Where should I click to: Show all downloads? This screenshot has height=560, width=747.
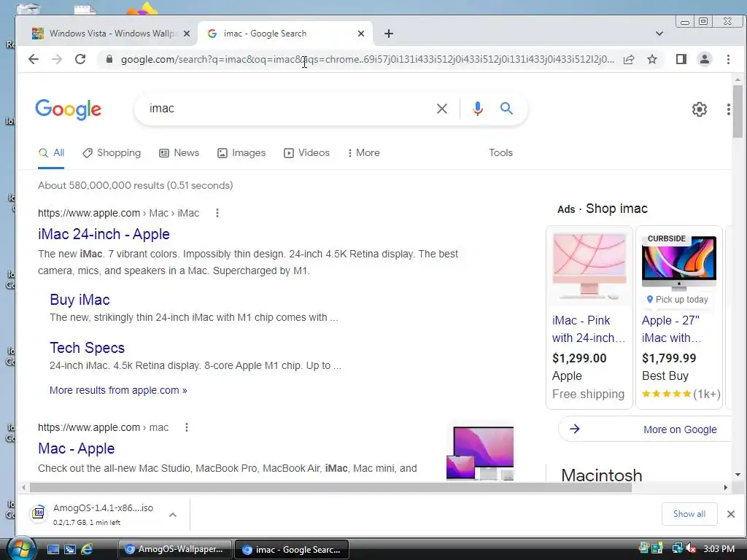click(x=689, y=514)
